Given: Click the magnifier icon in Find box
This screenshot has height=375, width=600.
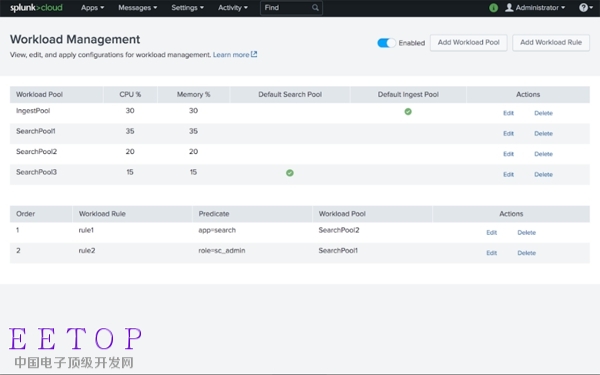Looking at the screenshot, I should click(x=315, y=8).
